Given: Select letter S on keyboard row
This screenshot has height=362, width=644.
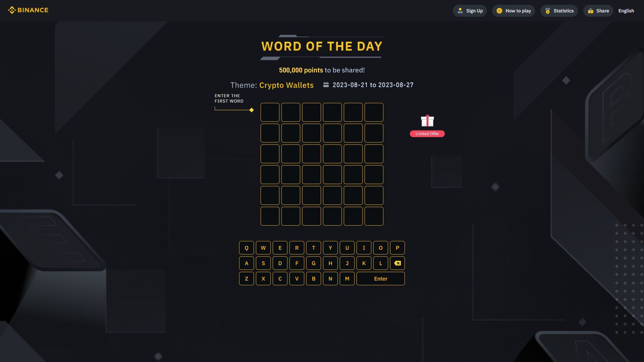Looking at the screenshot, I should 263,263.
